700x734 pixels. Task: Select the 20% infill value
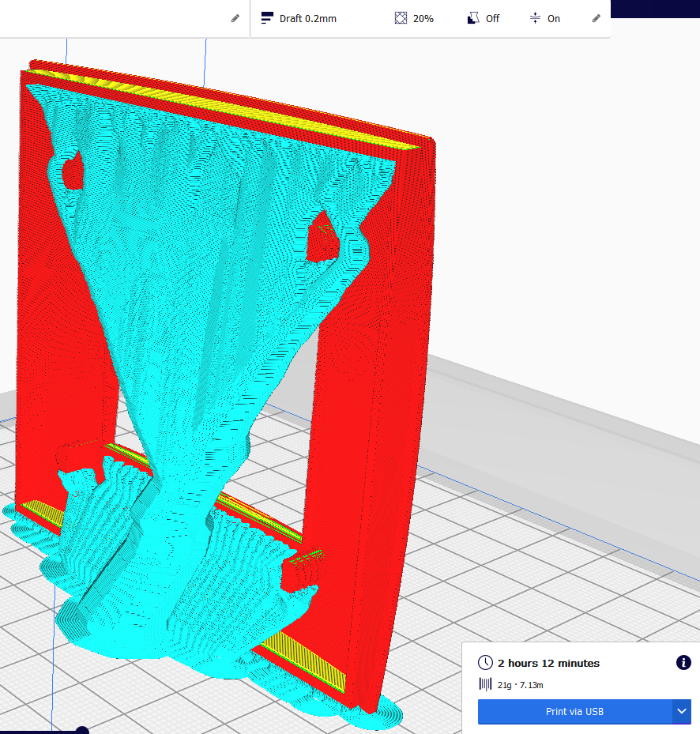[x=423, y=19]
